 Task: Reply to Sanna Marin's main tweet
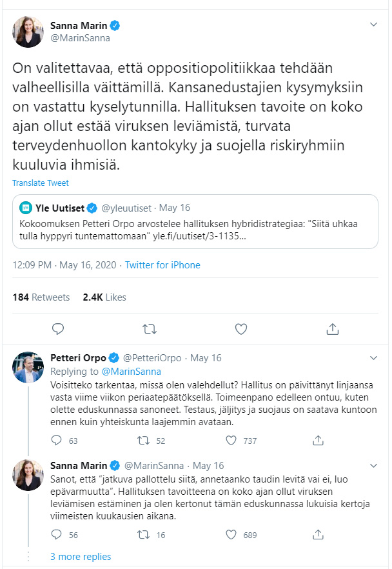(x=58, y=329)
